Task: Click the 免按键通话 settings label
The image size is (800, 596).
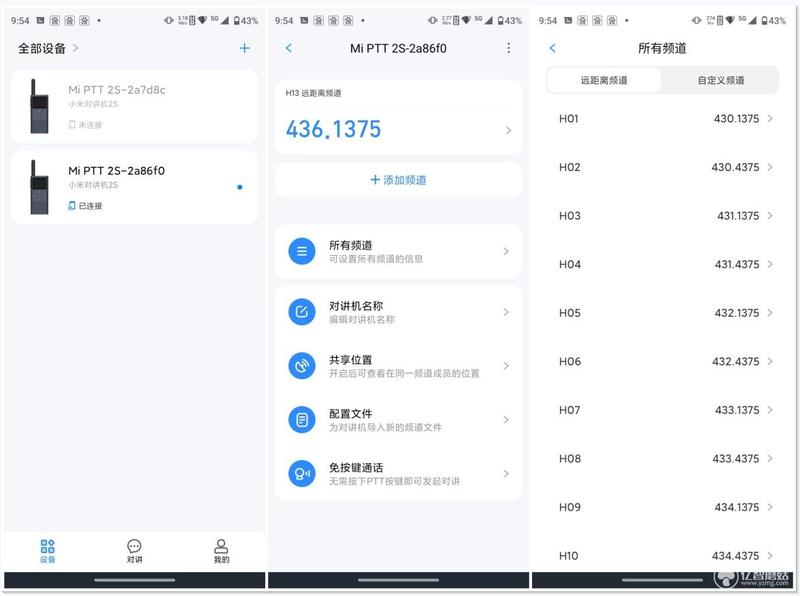Action: pyautogui.click(x=356, y=468)
